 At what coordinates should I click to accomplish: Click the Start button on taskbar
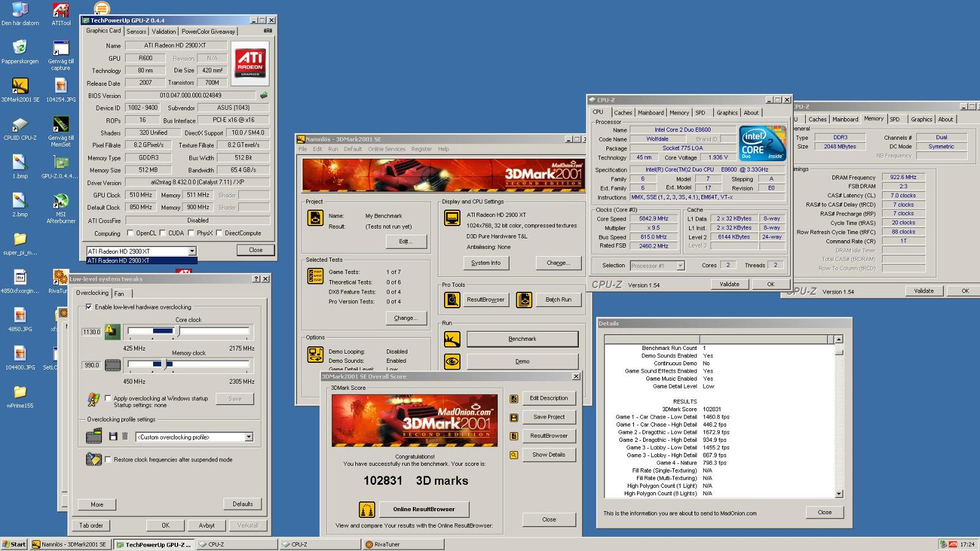(x=14, y=544)
